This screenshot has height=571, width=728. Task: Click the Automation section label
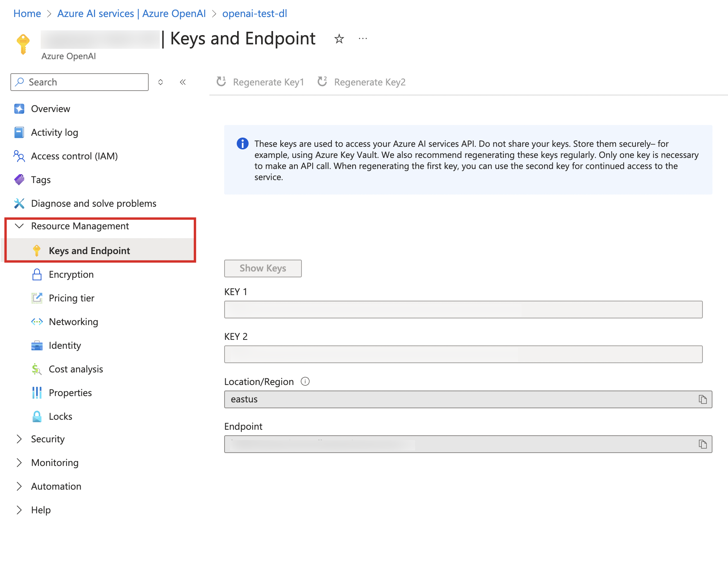coord(56,486)
